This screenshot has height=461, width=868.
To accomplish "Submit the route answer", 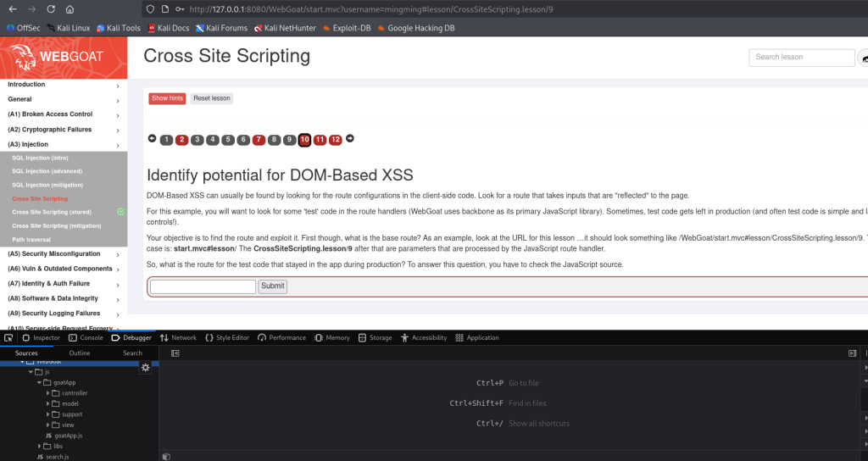I will tap(272, 286).
